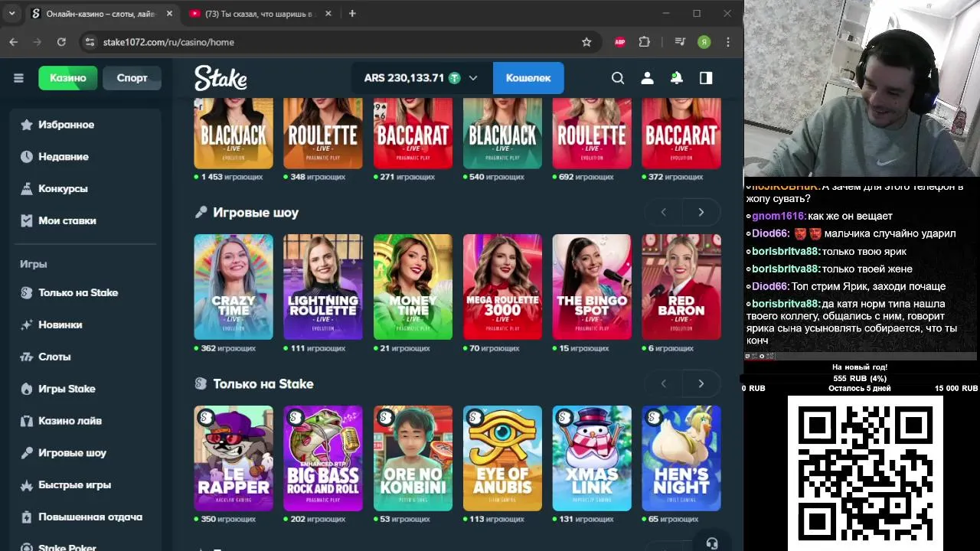Switch to the Спорт section

click(x=132, y=78)
